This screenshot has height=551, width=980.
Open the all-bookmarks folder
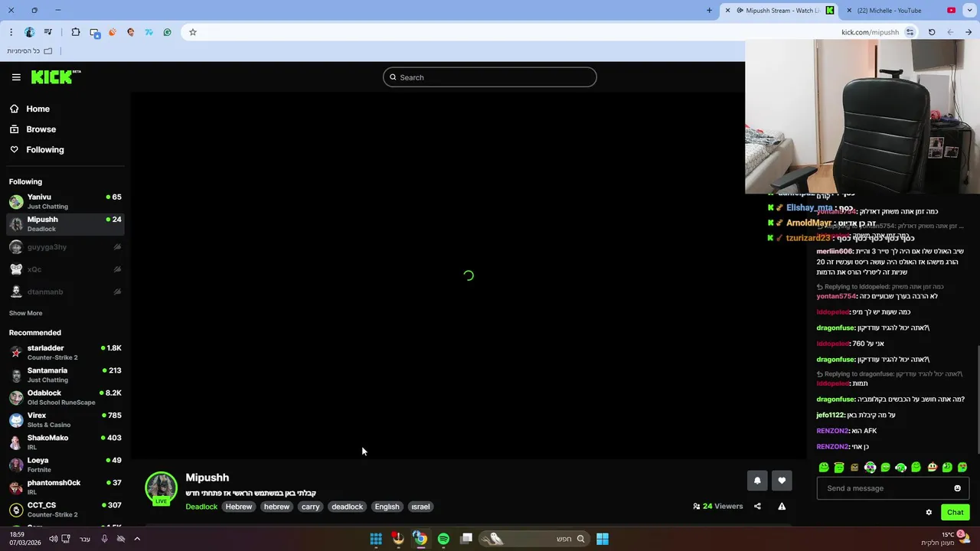[29, 51]
